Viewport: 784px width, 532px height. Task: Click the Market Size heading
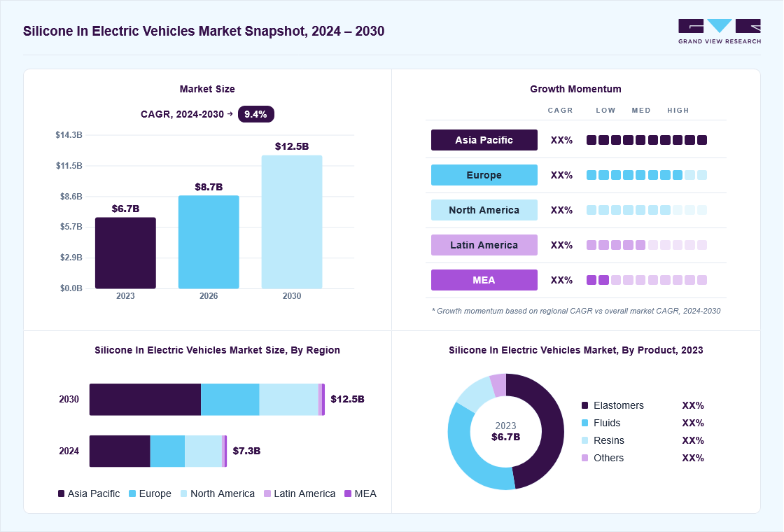point(207,89)
